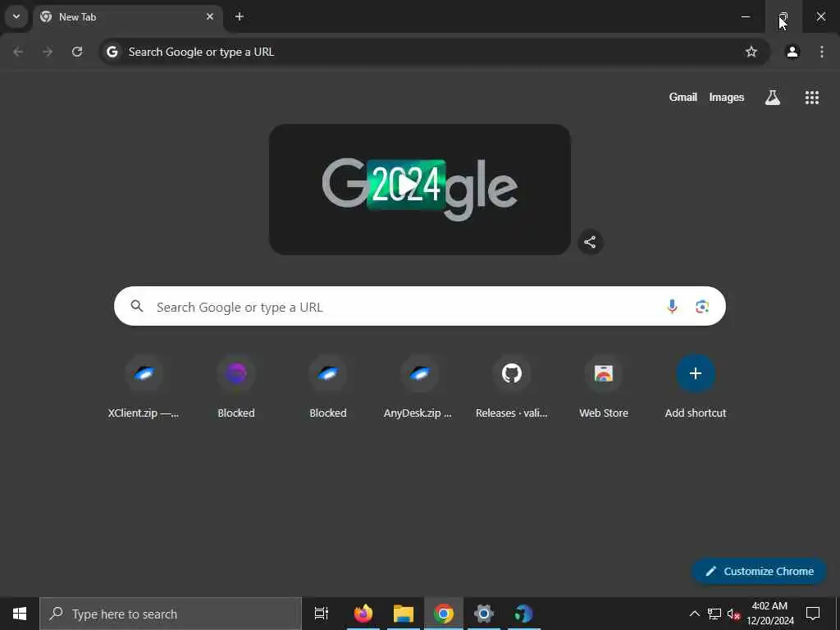Select the New Tab tab
840x630 pixels.
[127, 17]
